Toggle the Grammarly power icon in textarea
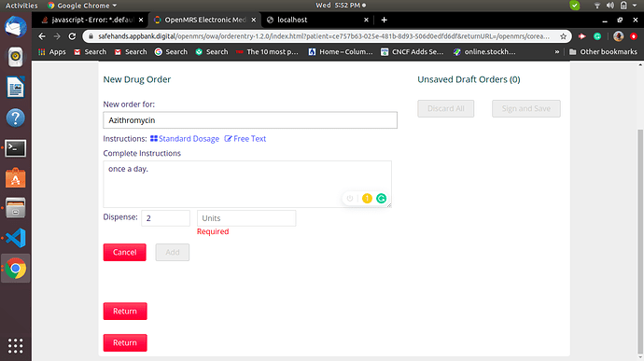Screen dimensions: 644x361 pos(350,199)
